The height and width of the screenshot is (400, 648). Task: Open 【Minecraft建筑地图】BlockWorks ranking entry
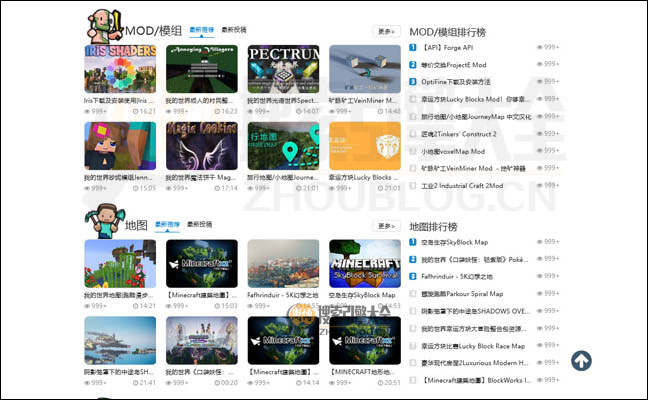(476, 380)
